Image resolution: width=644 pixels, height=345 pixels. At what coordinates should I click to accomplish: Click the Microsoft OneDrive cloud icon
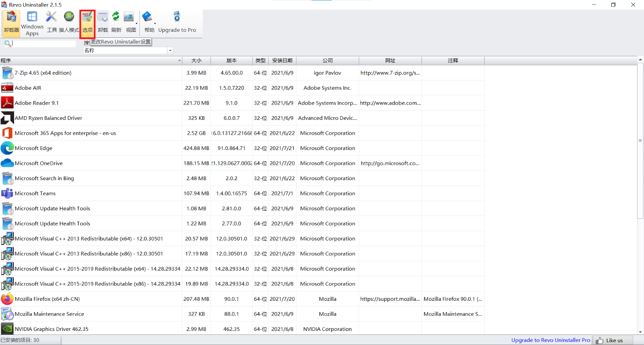(x=7, y=163)
